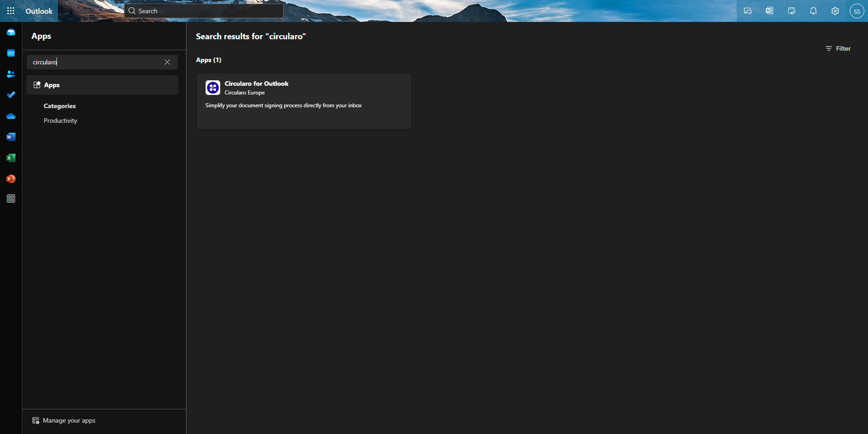Choose the Productivity category

pyautogui.click(x=60, y=120)
